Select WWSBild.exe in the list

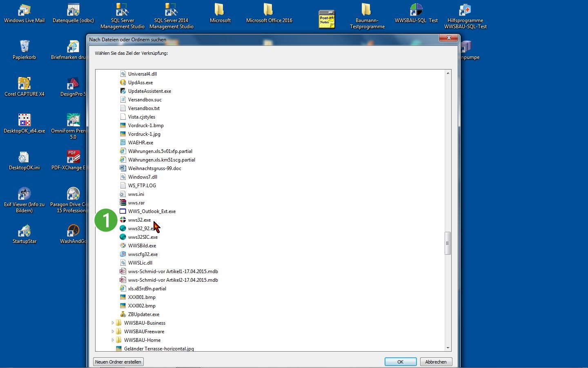pos(142,246)
